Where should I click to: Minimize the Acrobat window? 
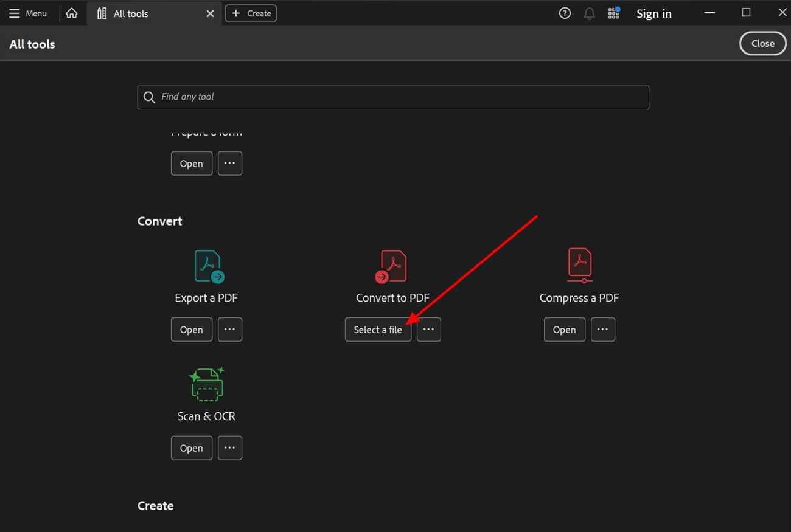pyautogui.click(x=709, y=13)
